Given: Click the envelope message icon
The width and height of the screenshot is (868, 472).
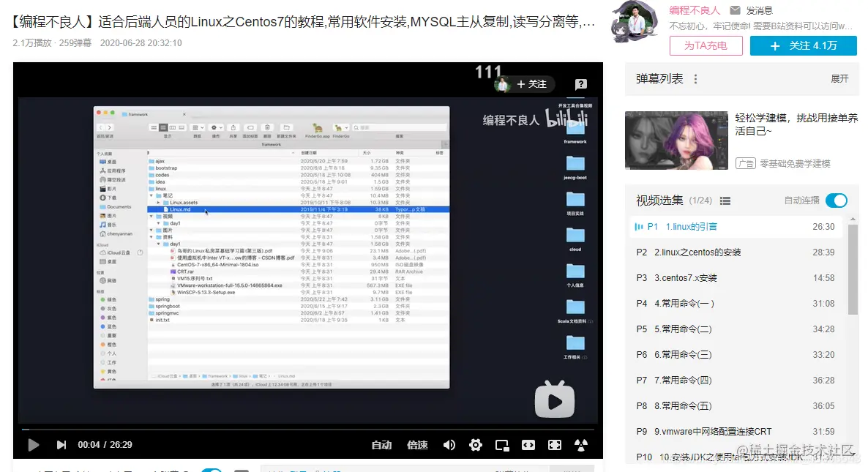Looking at the screenshot, I should 735,10.
